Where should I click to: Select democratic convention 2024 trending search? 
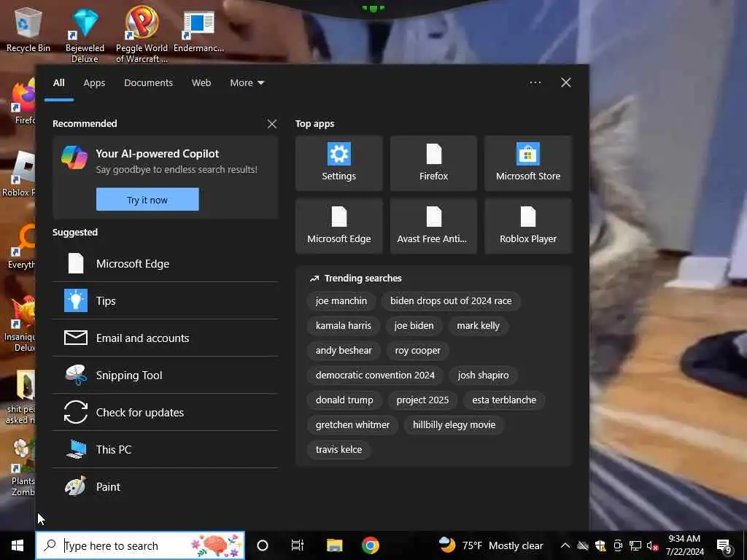click(x=375, y=376)
